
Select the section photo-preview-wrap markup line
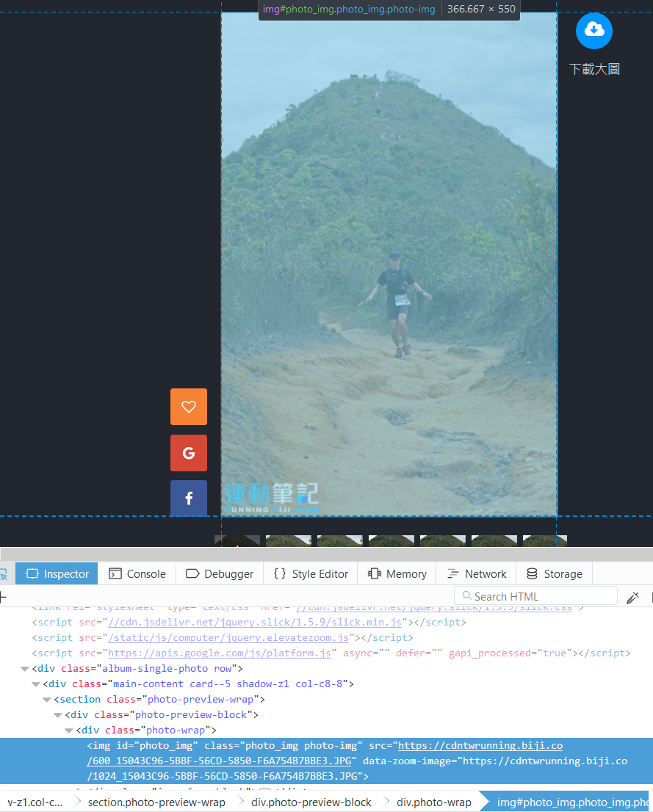(159, 700)
